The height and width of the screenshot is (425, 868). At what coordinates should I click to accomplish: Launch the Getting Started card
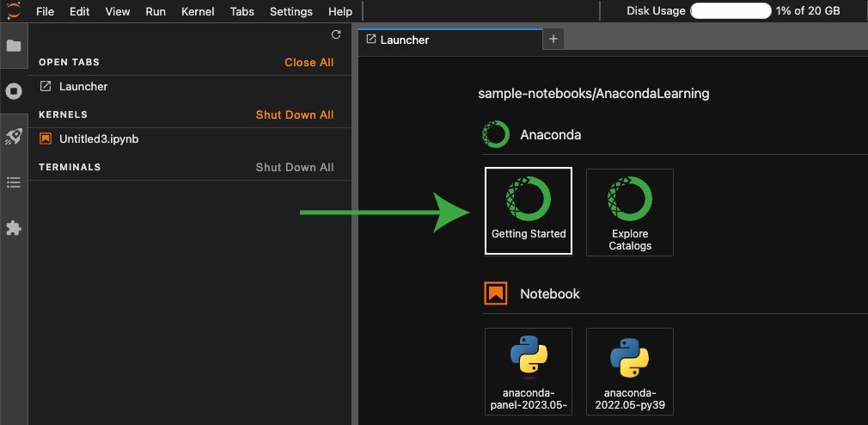[x=529, y=211]
